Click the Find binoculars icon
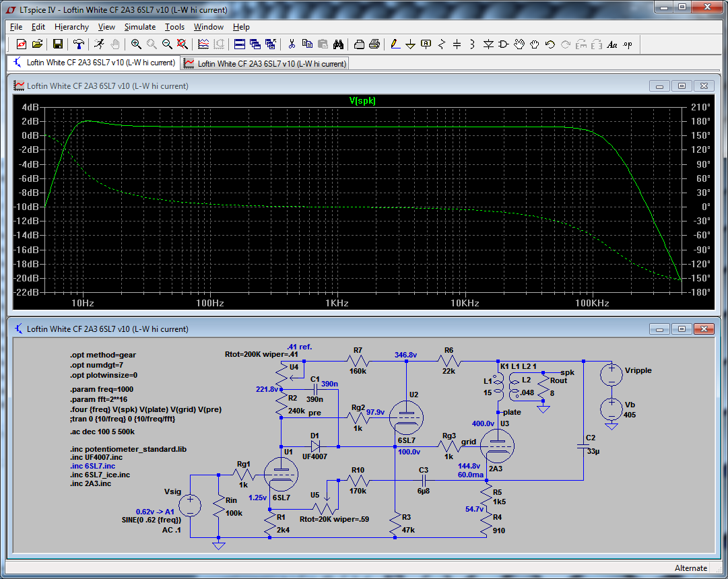 [339, 44]
